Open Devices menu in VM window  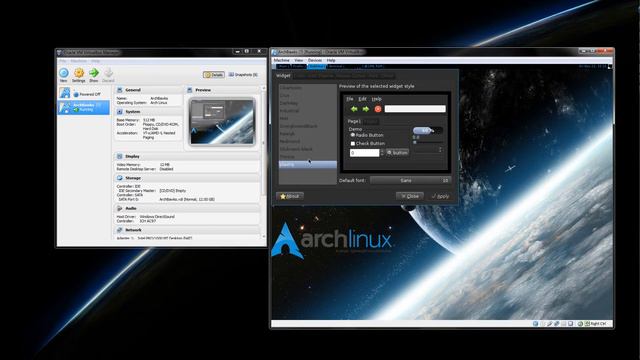[x=315, y=60]
